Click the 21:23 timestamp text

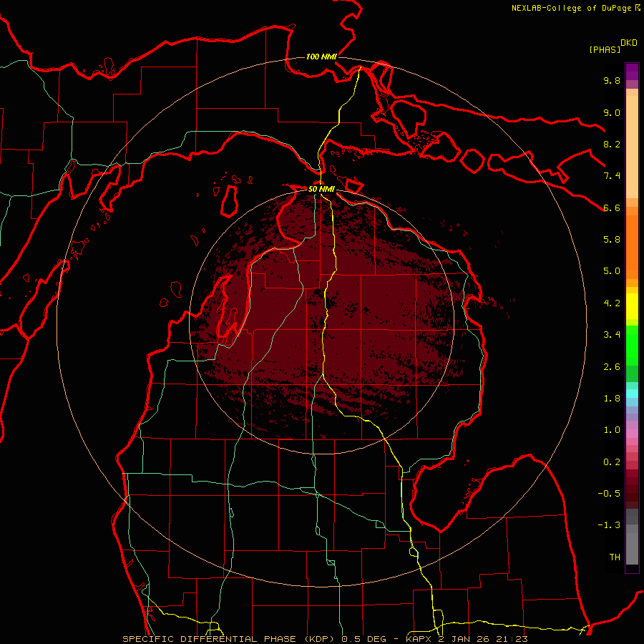pos(514,639)
